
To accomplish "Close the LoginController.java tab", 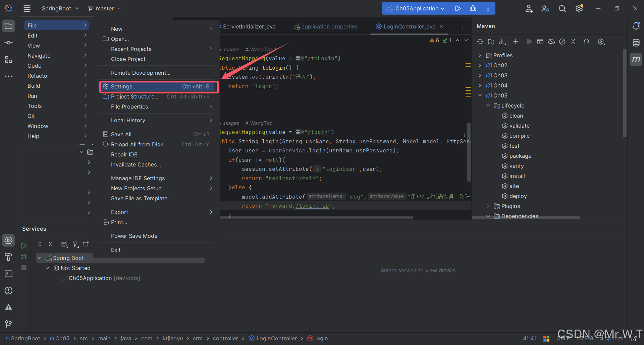I will click(441, 26).
